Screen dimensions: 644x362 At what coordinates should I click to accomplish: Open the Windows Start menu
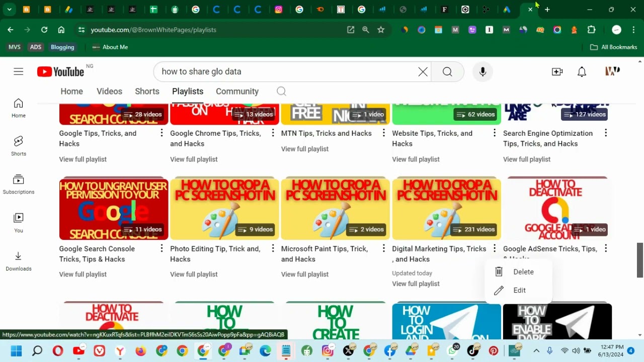click(16, 351)
